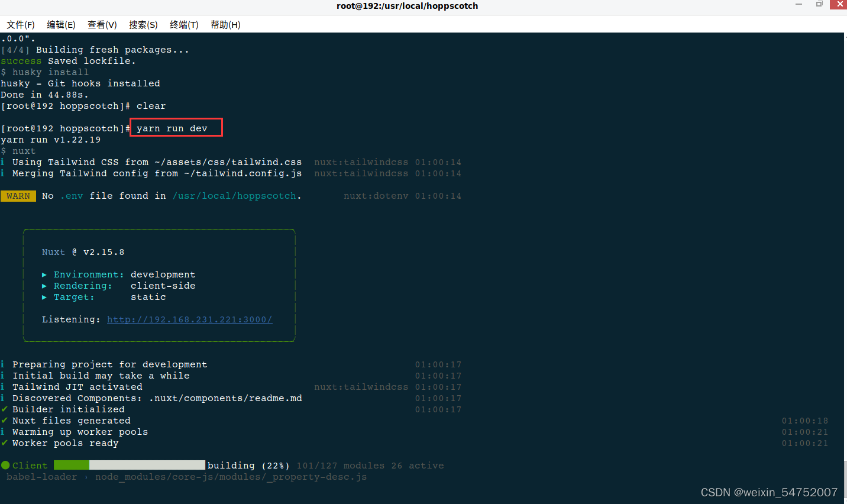Image resolution: width=847 pixels, height=504 pixels.
Task: Open the 终端(T) menu
Action: (183, 24)
